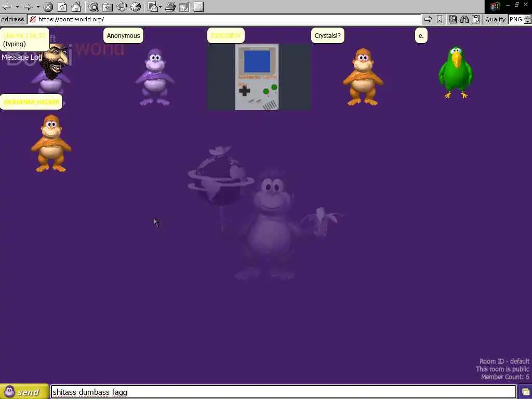Open the Back history dropdown arrow
The height and width of the screenshot is (399, 532).
17,6
